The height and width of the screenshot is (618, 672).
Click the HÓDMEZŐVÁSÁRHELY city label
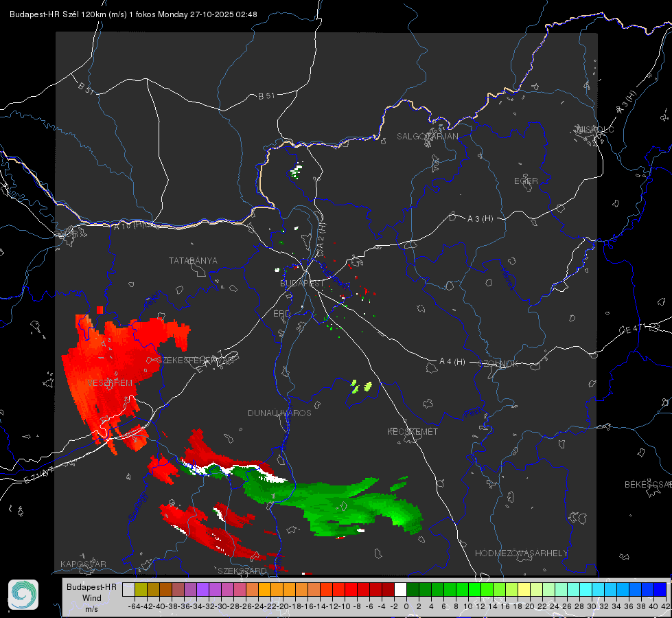[521, 553]
